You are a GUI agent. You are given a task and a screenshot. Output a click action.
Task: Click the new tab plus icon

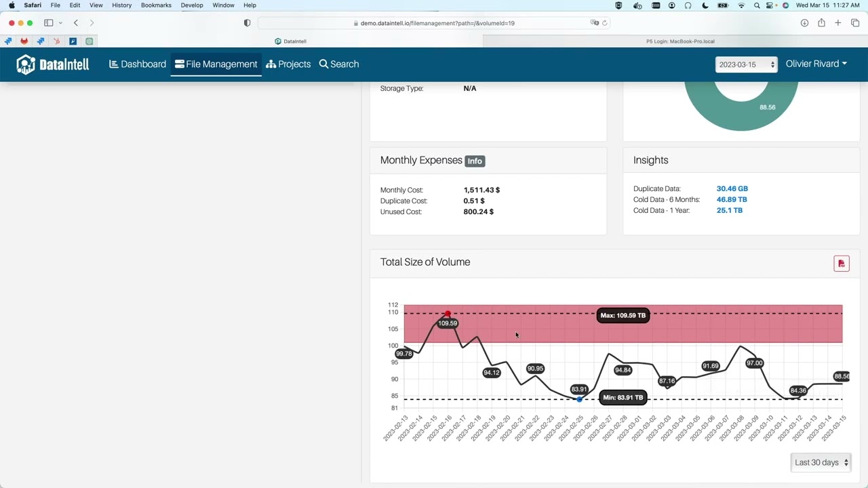pyautogui.click(x=838, y=23)
